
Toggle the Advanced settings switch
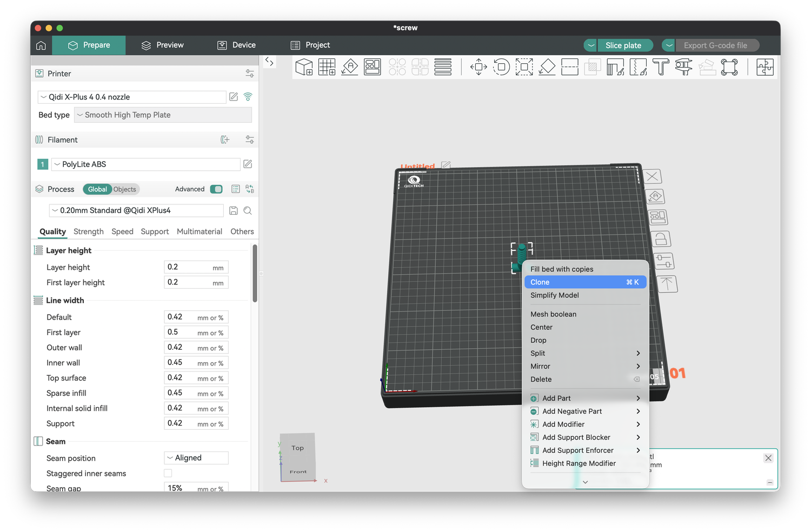216,189
